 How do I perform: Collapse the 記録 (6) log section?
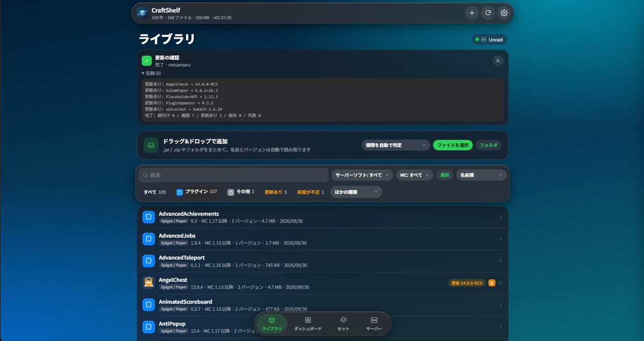coord(151,73)
